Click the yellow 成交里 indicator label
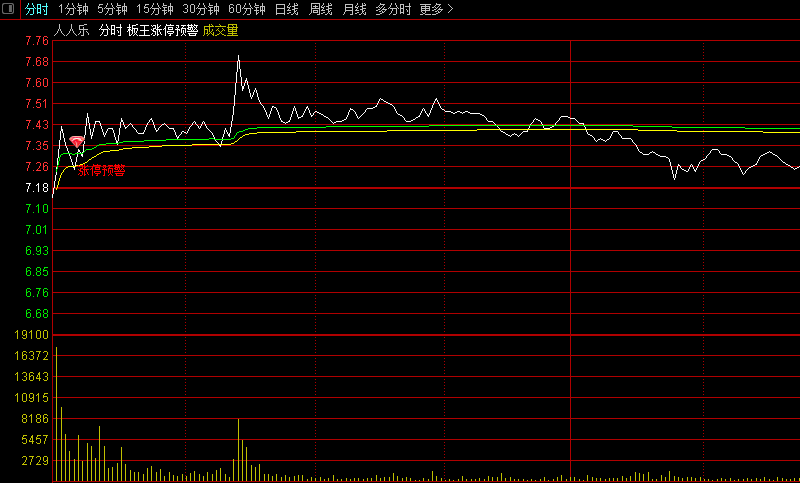Image resolution: width=800 pixels, height=483 pixels. 220,30
